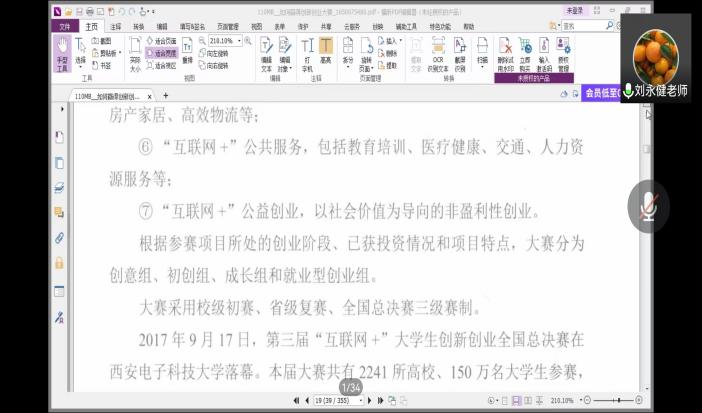Choose Fit Visible (适合视区)
This screenshot has height=413, width=702.
click(161, 65)
